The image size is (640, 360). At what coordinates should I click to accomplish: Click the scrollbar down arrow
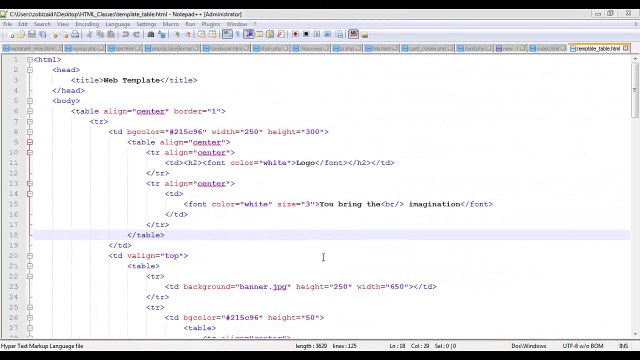pos(635,334)
